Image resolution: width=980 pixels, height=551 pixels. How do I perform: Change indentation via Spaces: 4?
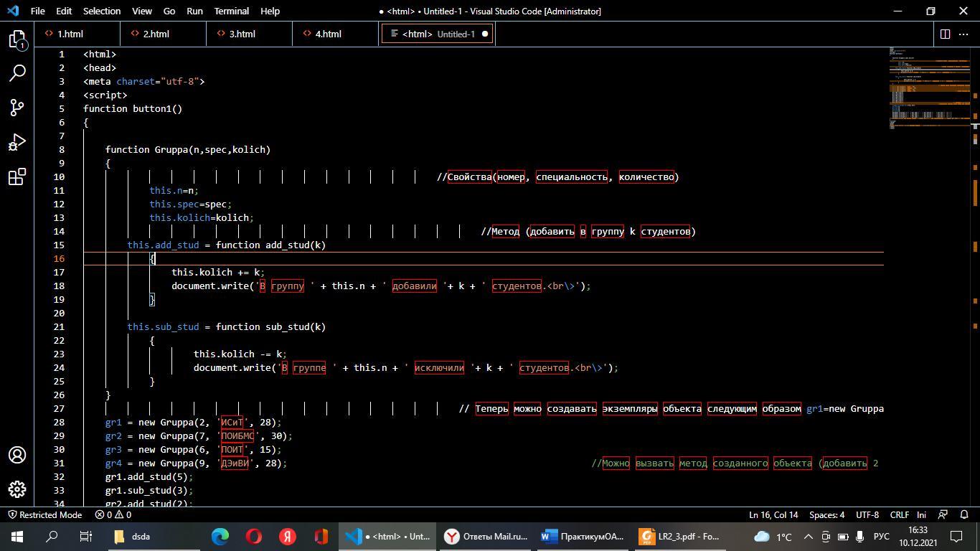click(x=826, y=514)
